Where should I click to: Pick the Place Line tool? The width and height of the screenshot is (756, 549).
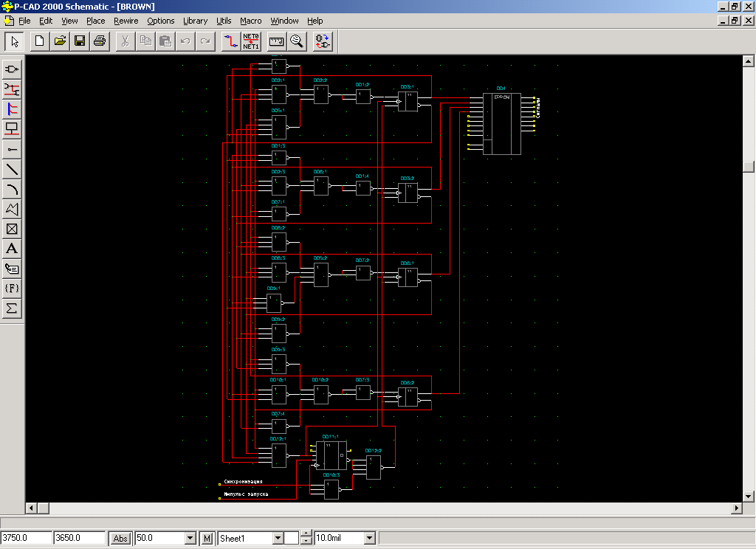tap(12, 169)
